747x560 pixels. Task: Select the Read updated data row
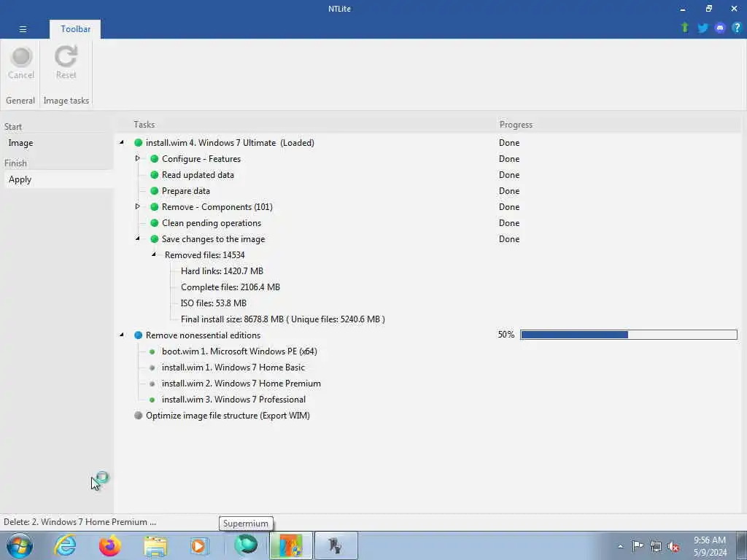click(x=198, y=175)
